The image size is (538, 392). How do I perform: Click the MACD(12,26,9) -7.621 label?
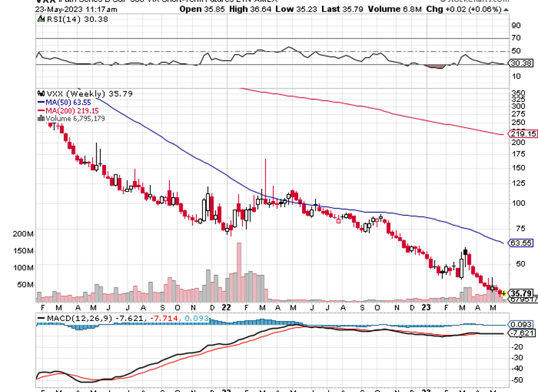(x=95, y=318)
